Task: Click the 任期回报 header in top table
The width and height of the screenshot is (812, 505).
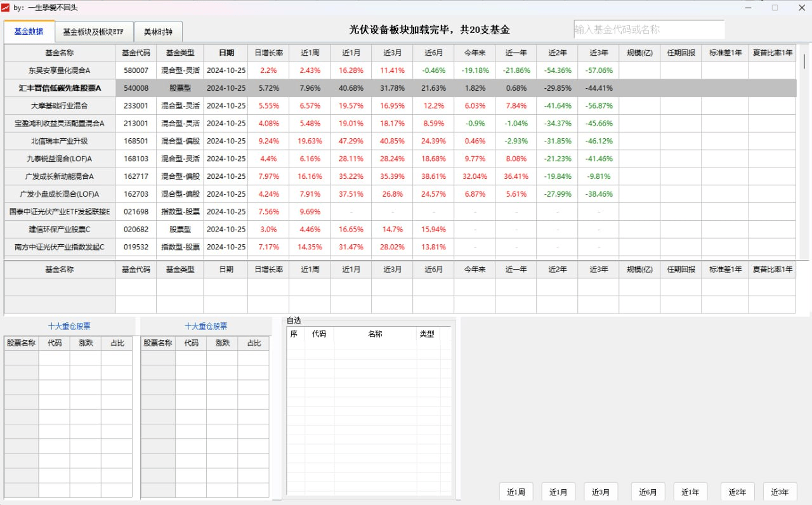Action: click(x=681, y=53)
